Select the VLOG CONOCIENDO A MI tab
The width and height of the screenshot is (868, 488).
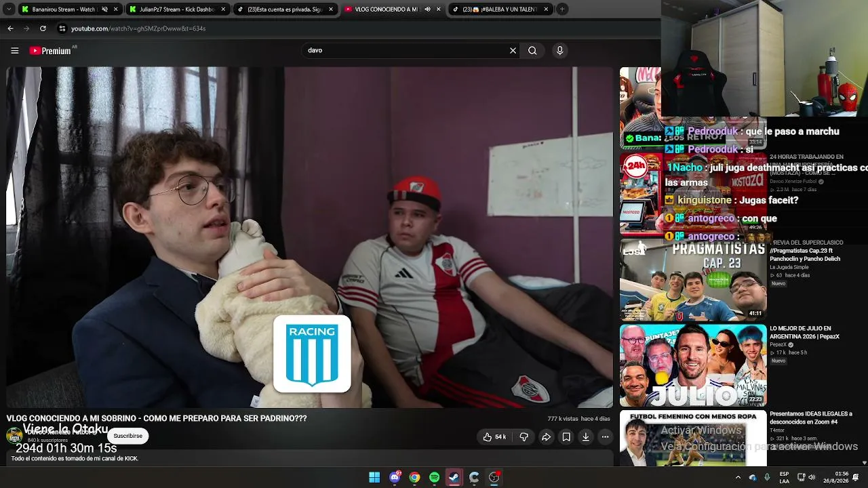click(x=393, y=9)
